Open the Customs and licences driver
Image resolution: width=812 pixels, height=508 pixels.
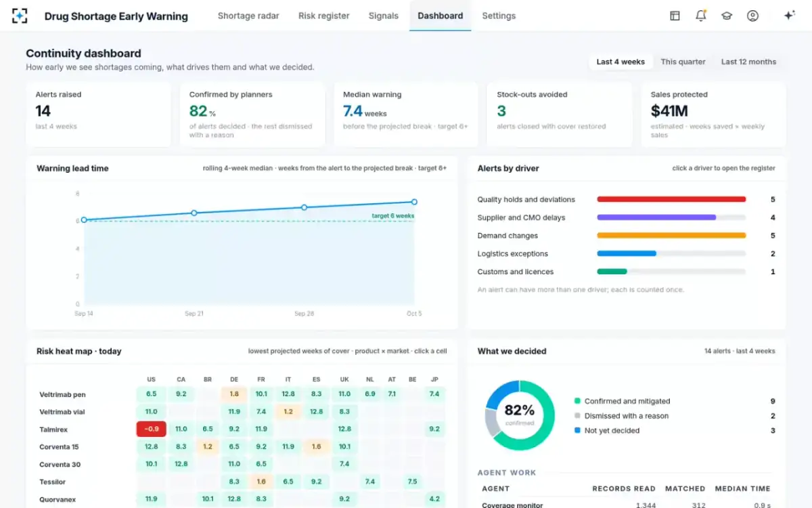coord(627,272)
